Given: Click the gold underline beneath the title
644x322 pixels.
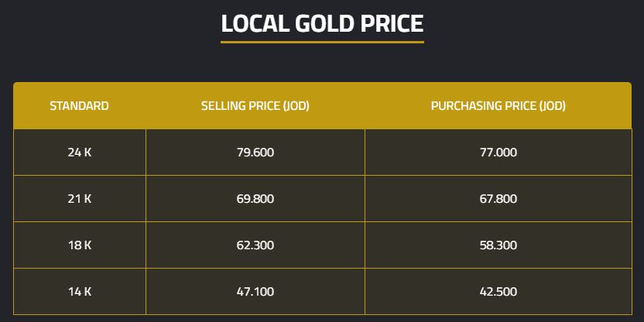Looking at the screenshot, I should click(322, 42).
